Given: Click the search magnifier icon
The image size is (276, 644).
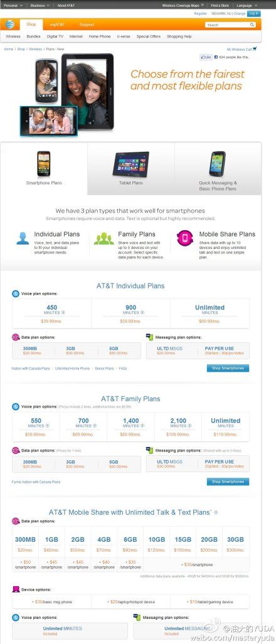Looking at the screenshot, I should 252,25.
